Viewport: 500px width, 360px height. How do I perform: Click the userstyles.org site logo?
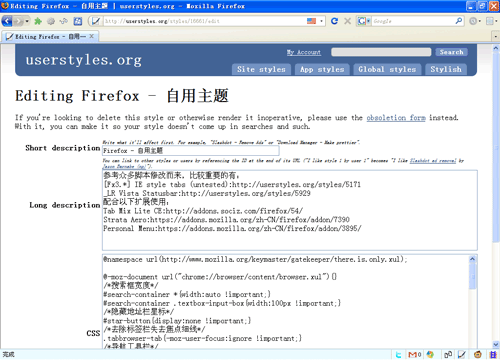[x=84, y=60]
